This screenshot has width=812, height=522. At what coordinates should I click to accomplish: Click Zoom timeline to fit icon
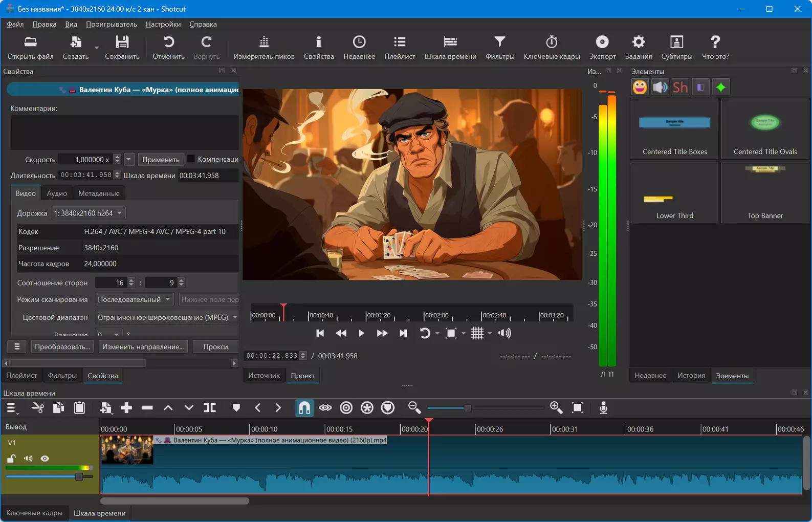pos(578,408)
